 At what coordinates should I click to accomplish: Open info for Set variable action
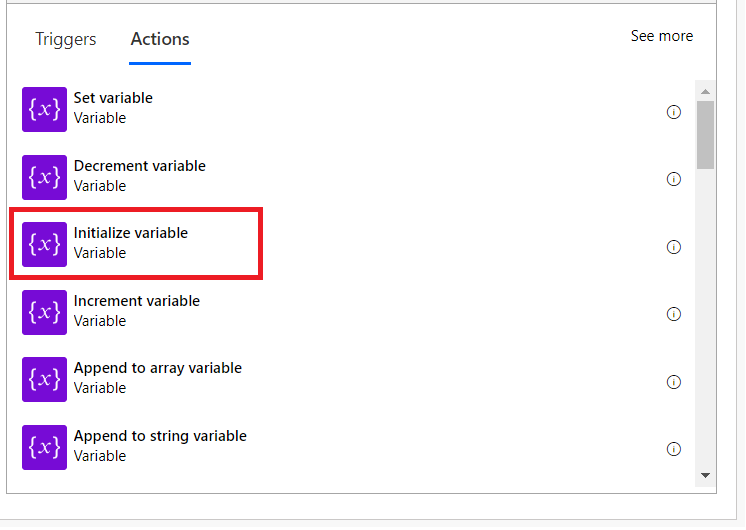tap(673, 112)
